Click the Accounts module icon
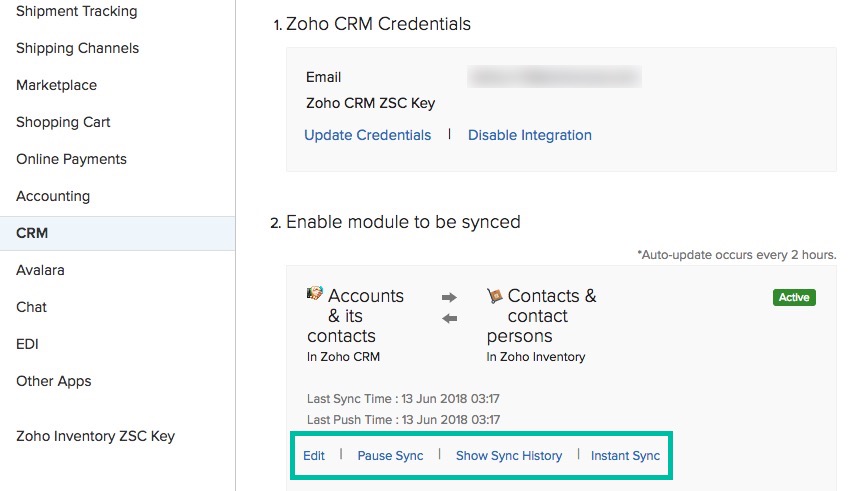Screen dimensions: 857x491 [x=315, y=295]
